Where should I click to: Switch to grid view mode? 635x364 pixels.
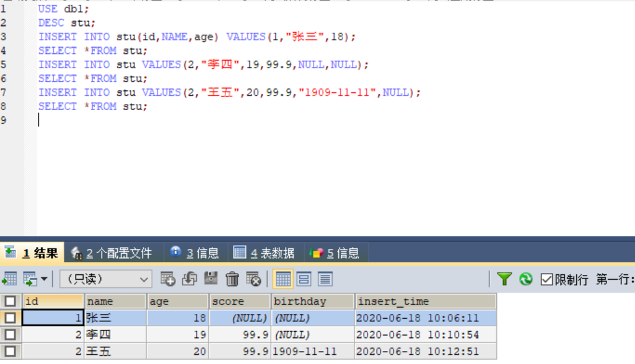(x=283, y=279)
